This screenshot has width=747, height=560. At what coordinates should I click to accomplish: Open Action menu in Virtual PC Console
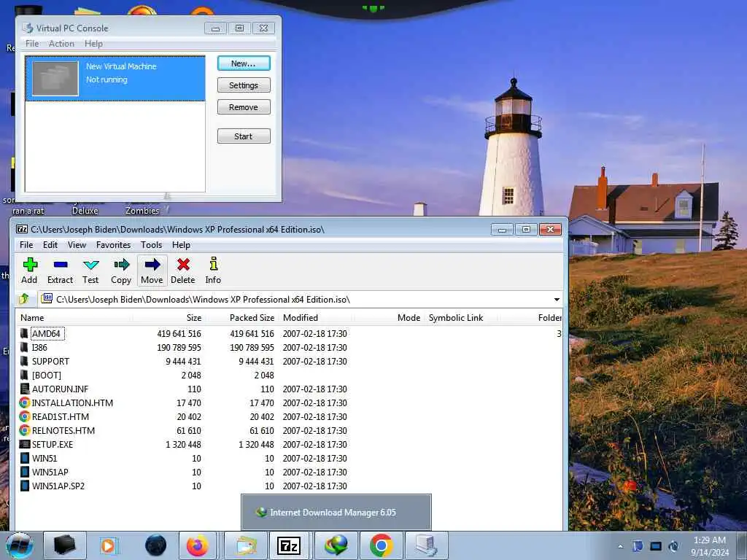tap(61, 43)
